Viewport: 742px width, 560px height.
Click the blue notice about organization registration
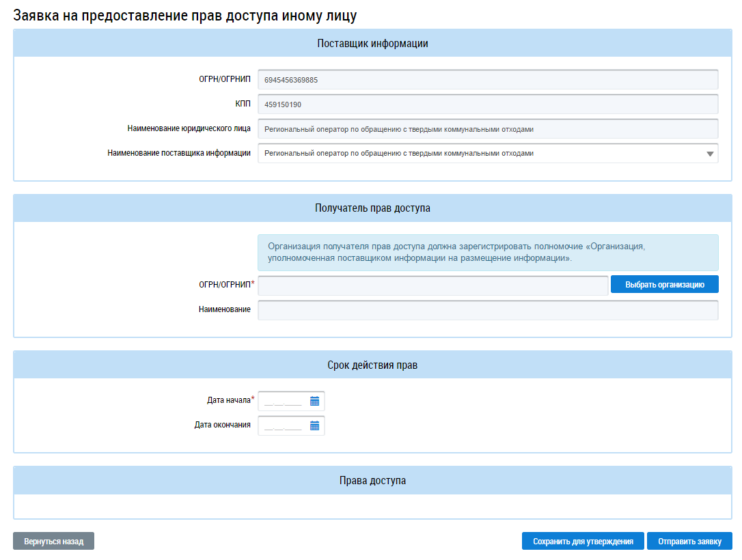(487, 253)
